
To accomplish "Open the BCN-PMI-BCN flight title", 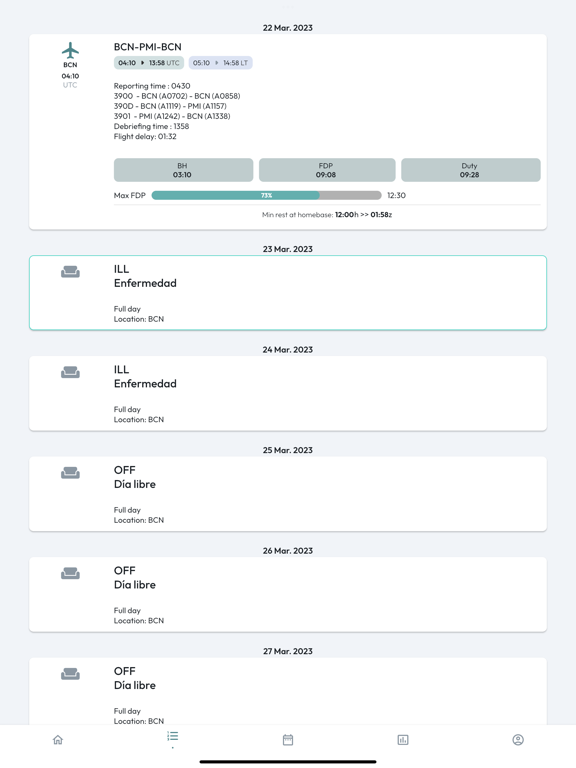I will point(147,47).
